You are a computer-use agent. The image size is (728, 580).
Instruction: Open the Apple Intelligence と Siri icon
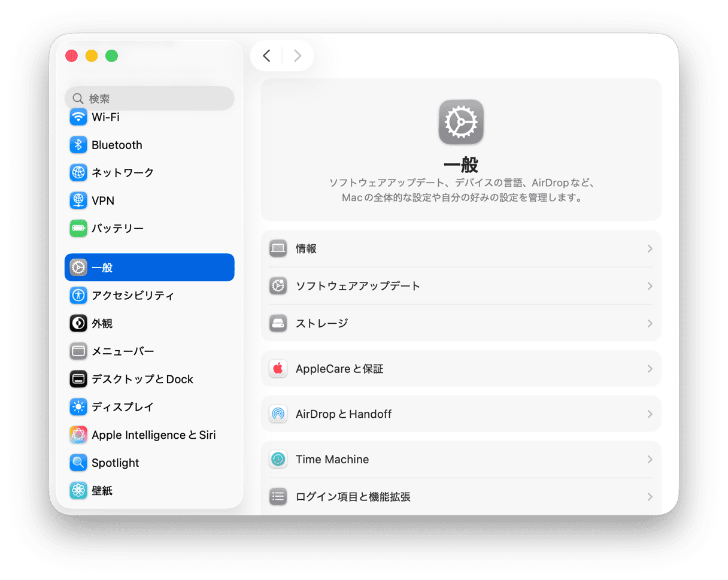[78, 435]
